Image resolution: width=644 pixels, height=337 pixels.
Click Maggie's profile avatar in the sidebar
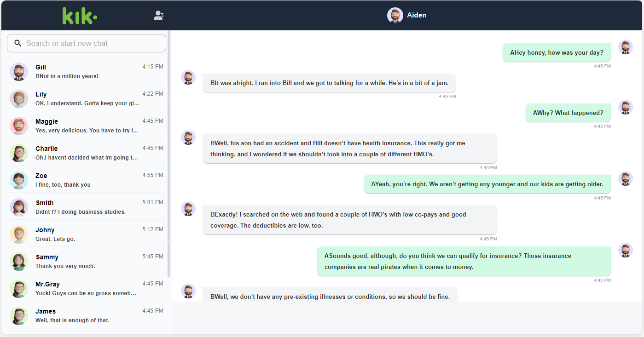[19, 126]
